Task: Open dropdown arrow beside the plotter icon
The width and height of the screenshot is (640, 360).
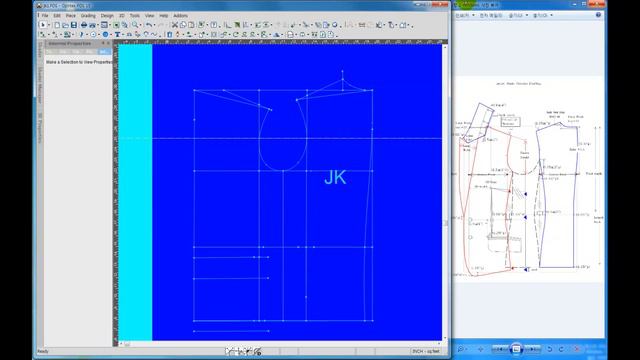Action: 98,26
